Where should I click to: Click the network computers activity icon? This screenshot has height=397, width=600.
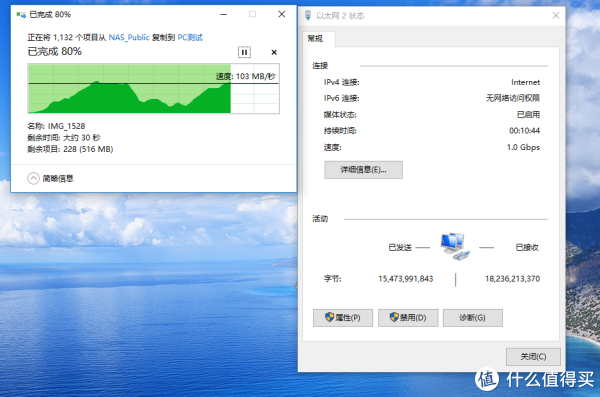pos(455,247)
